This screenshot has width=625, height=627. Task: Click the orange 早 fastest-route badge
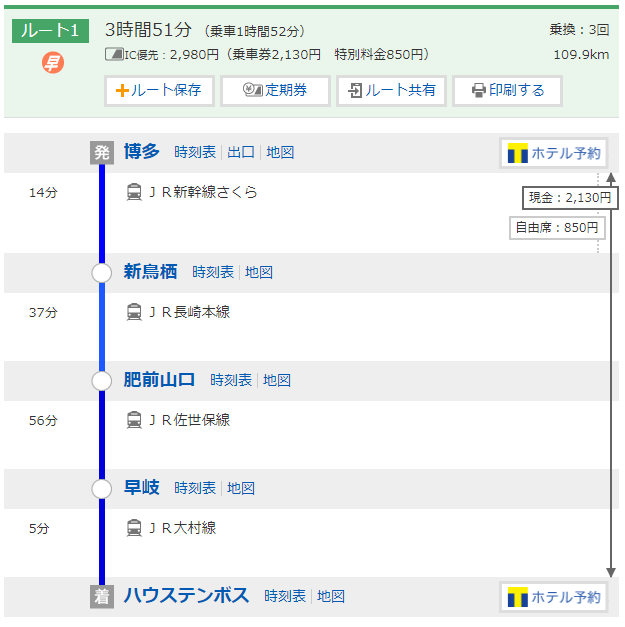[53, 63]
